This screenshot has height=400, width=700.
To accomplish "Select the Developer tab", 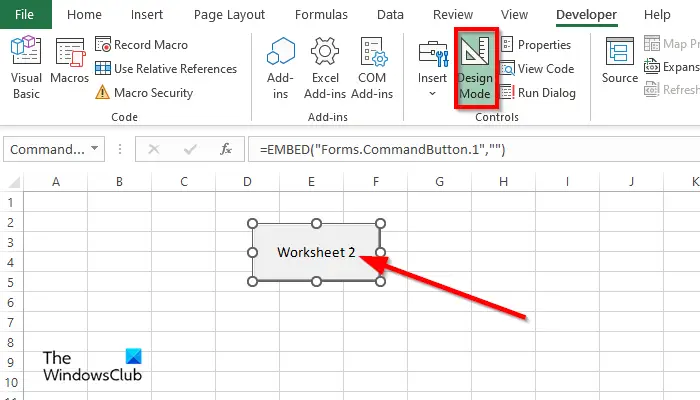I will [x=586, y=15].
